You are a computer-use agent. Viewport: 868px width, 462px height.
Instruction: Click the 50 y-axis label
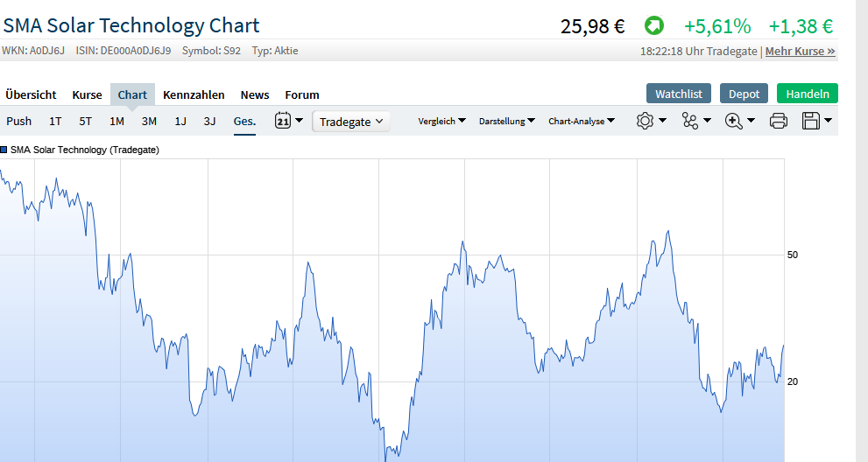tap(793, 255)
